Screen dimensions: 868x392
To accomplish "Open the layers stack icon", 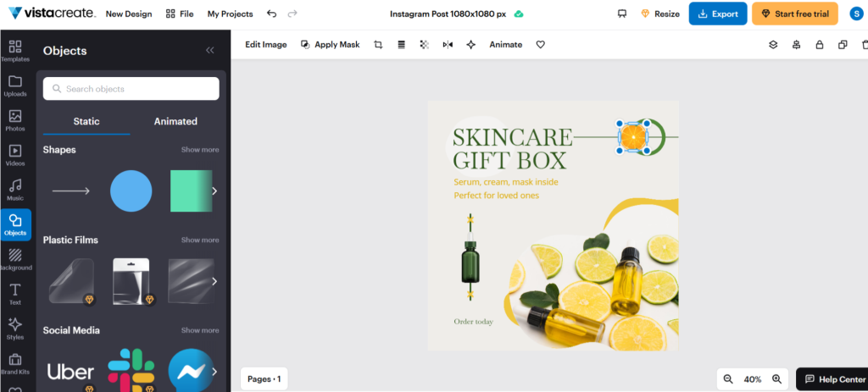I will pos(773,45).
